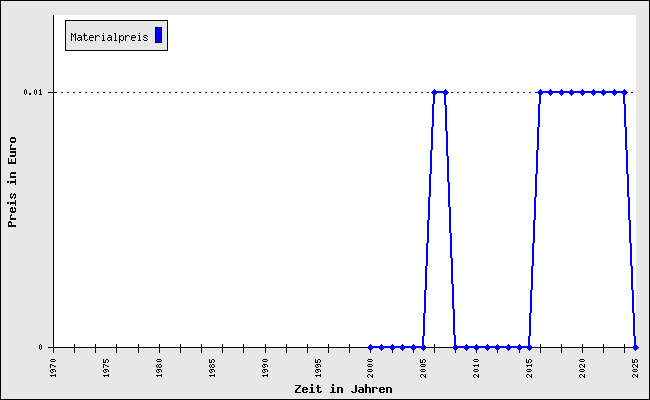This screenshot has width=650, height=400.
Task: Click the 2015 data point at zero
Action: click(529, 347)
